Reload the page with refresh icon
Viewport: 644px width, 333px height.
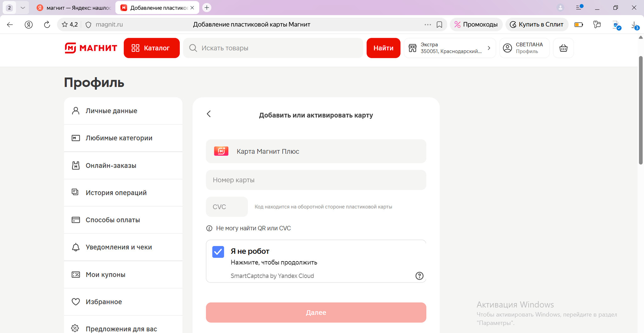(47, 25)
